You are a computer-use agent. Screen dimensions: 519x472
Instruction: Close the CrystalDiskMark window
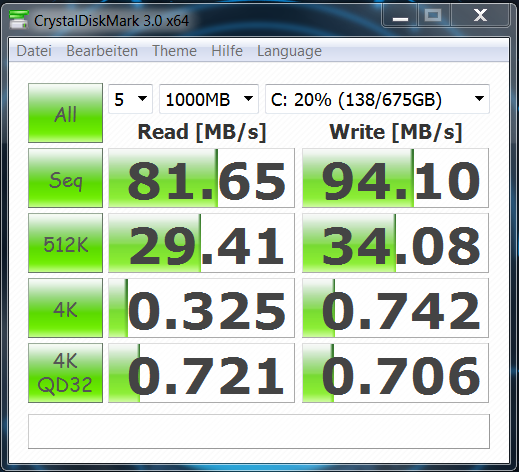[x=480, y=16]
